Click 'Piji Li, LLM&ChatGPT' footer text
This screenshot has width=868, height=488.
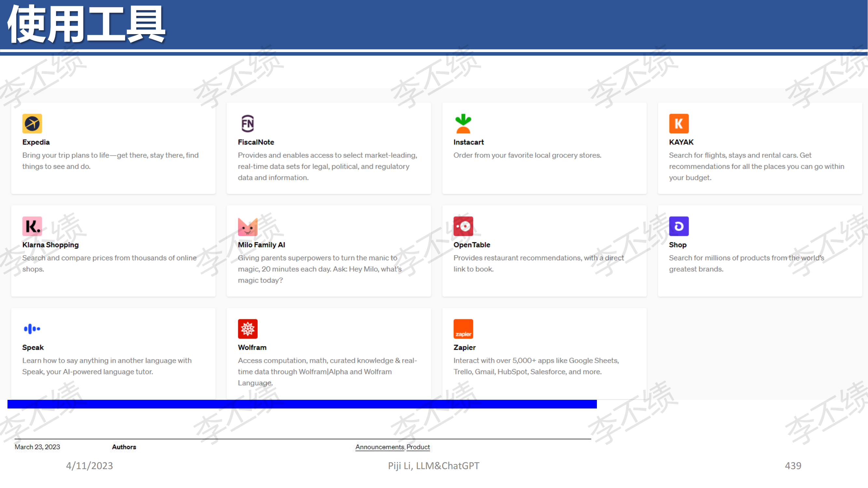(x=433, y=466)
